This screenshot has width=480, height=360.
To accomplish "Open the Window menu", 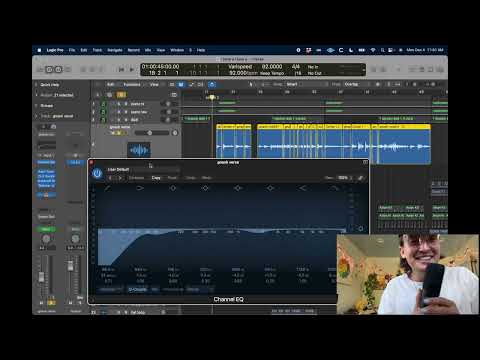I will click(x=177, y=50).
